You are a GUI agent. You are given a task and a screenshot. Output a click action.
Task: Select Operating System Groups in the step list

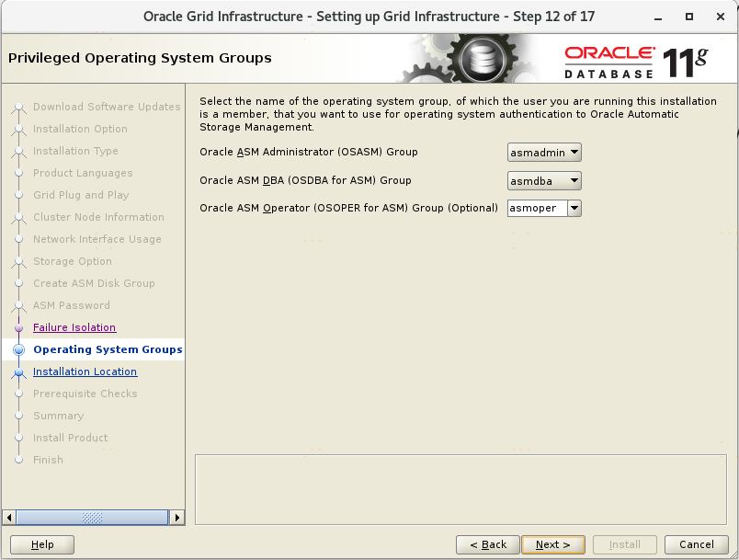(108, 349)
